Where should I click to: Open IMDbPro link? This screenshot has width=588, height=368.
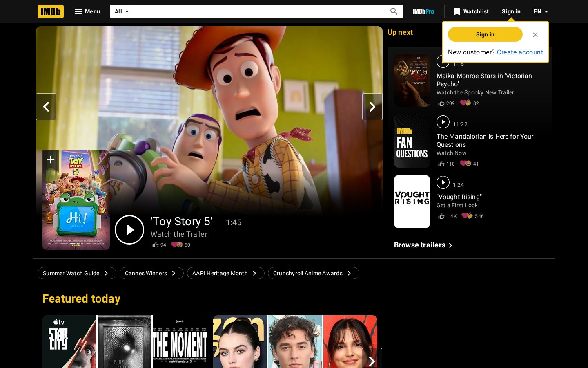pyautogui.click(x=423, y=11)
